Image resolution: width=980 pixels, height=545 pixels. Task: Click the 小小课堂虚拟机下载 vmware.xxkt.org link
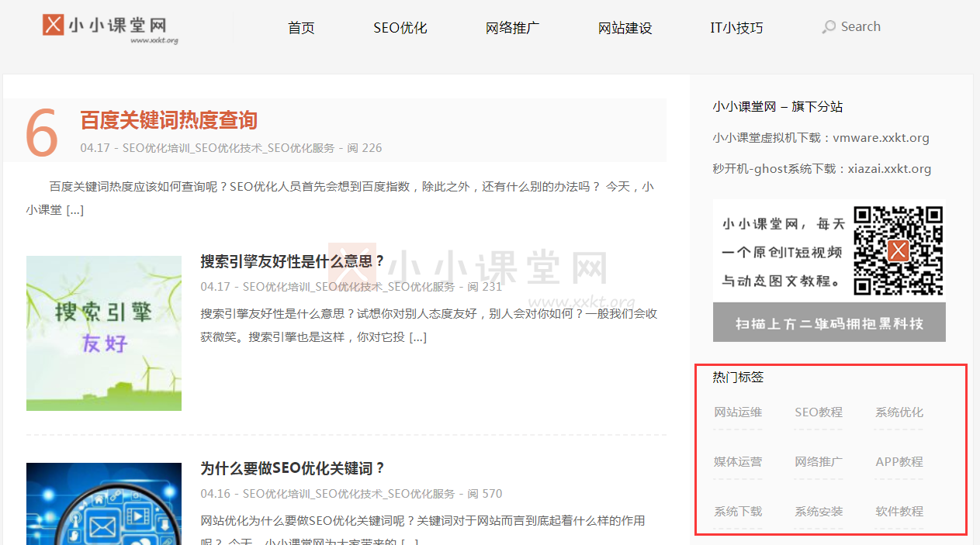(x=821, y=138)
